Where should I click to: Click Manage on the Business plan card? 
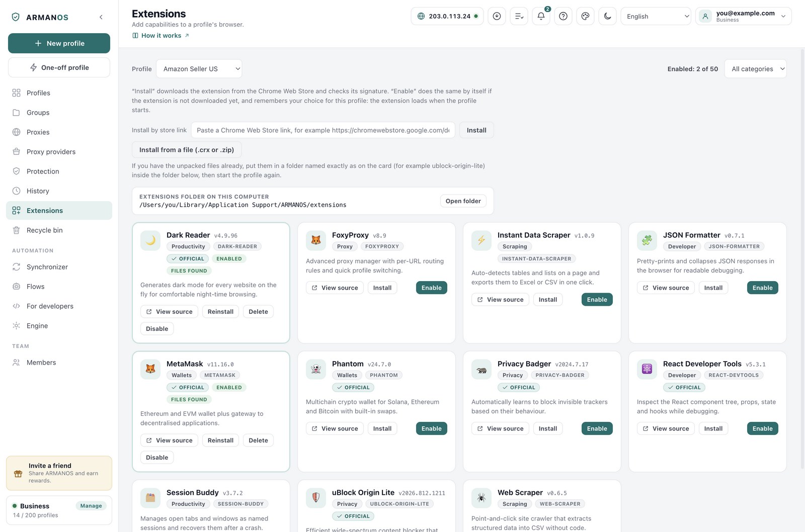91,506
